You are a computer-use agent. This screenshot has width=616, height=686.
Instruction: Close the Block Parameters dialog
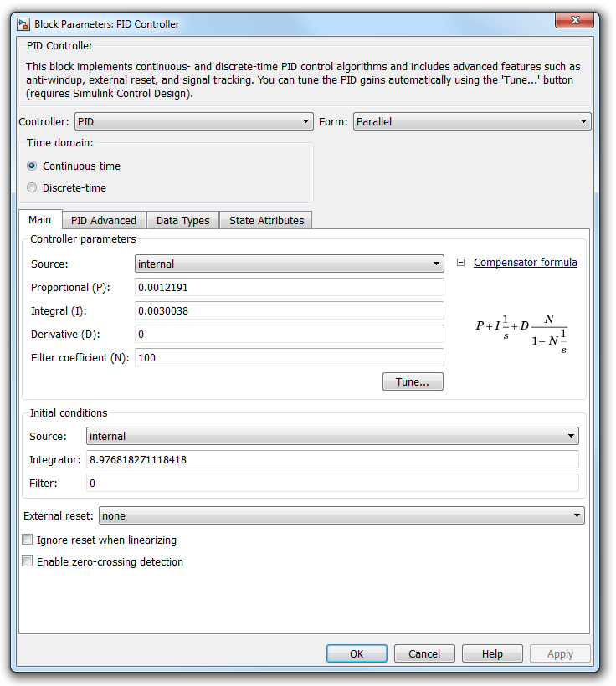574,20
